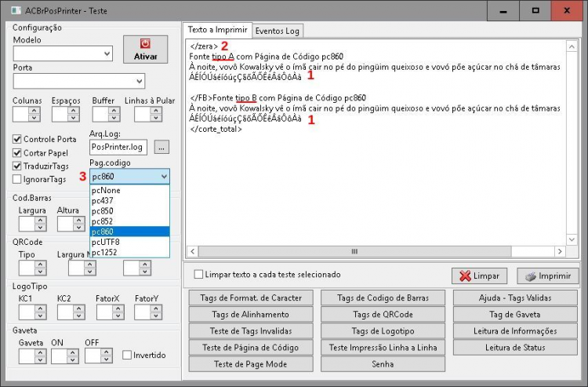Enable the IgnorarTags checkbox
Image resolution: width=588 pixels, height=387 pixels.
(17, 179)
